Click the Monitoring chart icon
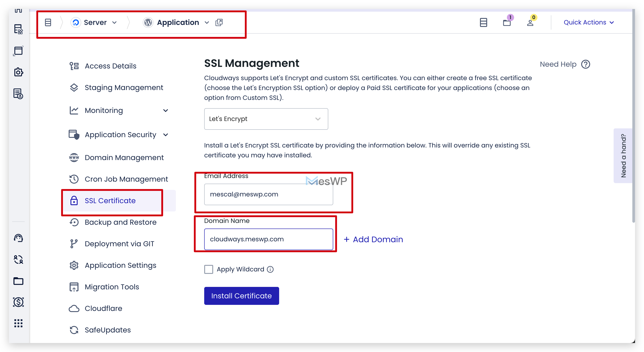This screenshot has height=352, width=644. point(74,111)
